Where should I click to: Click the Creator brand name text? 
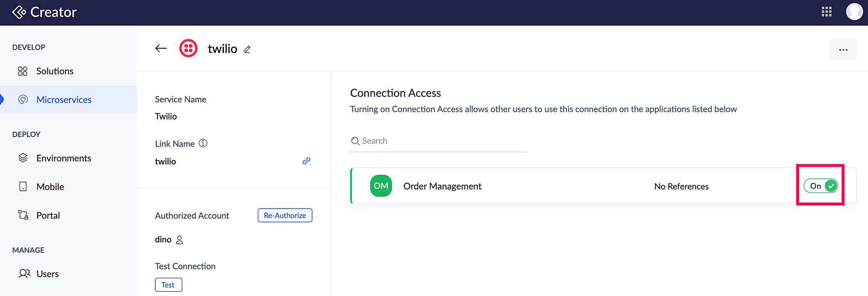[x=53, y=12]
